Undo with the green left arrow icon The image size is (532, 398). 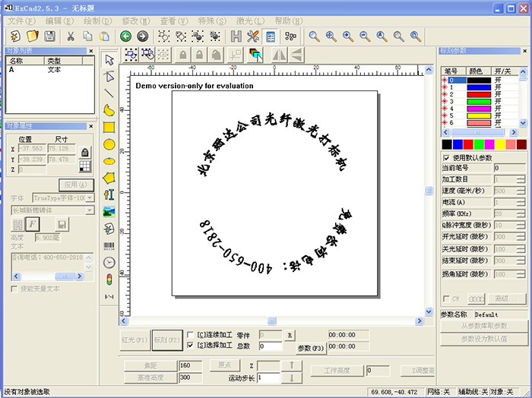click(x=126, y=36)
